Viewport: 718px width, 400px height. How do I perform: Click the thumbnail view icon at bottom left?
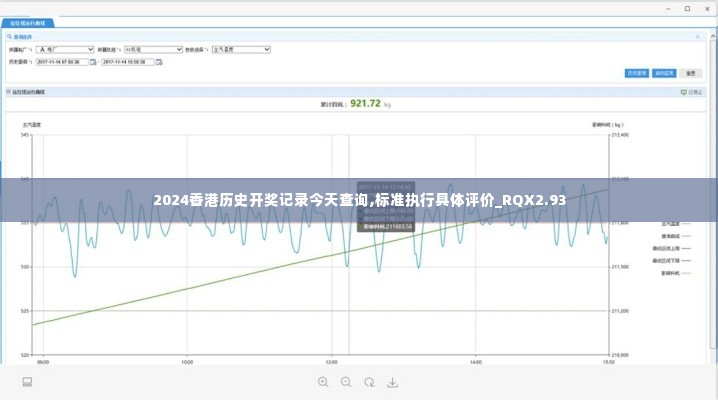click(27, 382)
